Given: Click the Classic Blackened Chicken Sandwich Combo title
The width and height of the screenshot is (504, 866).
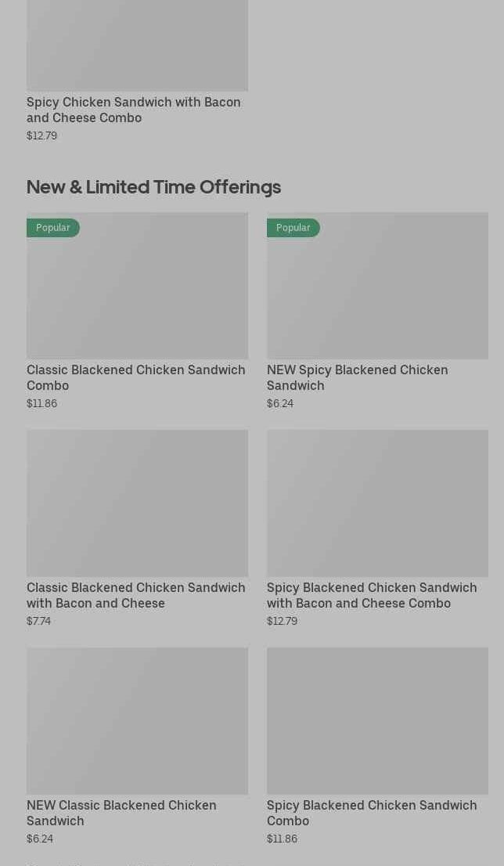Looking at the screenshot, I should pyautogui.click(x=135, y=377).
